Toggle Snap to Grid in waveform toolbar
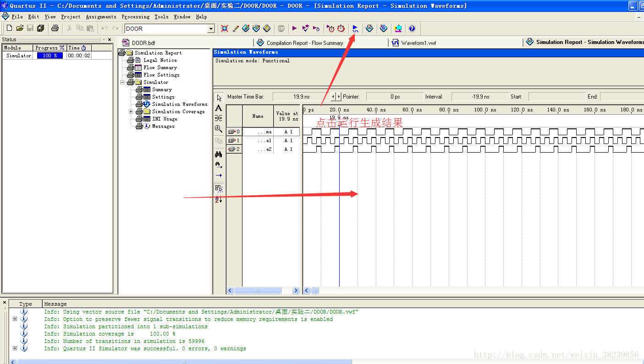Viewport: 644px width, 364px height. 219,188
